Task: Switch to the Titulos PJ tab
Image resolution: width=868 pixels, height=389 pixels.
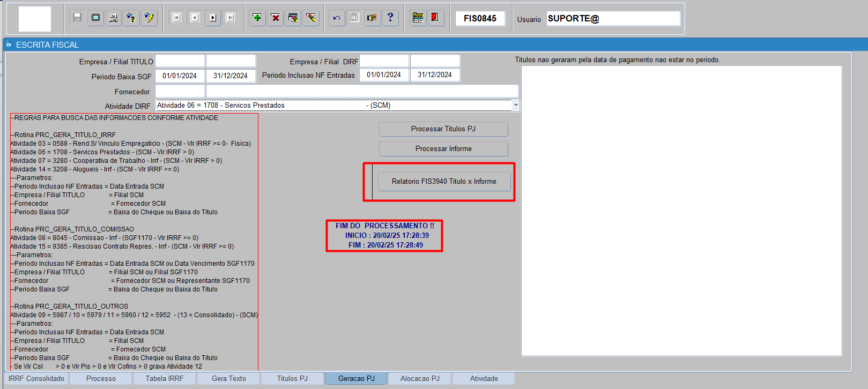Action: 292,378
